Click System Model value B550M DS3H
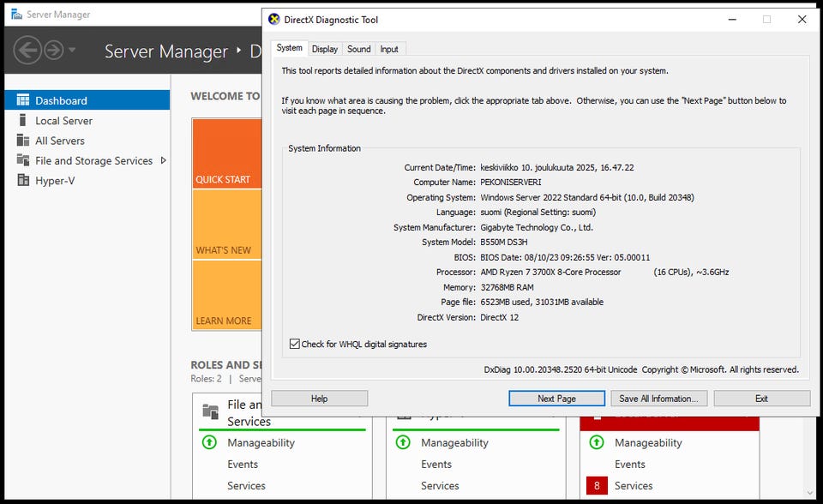 [x=504, y=242]
